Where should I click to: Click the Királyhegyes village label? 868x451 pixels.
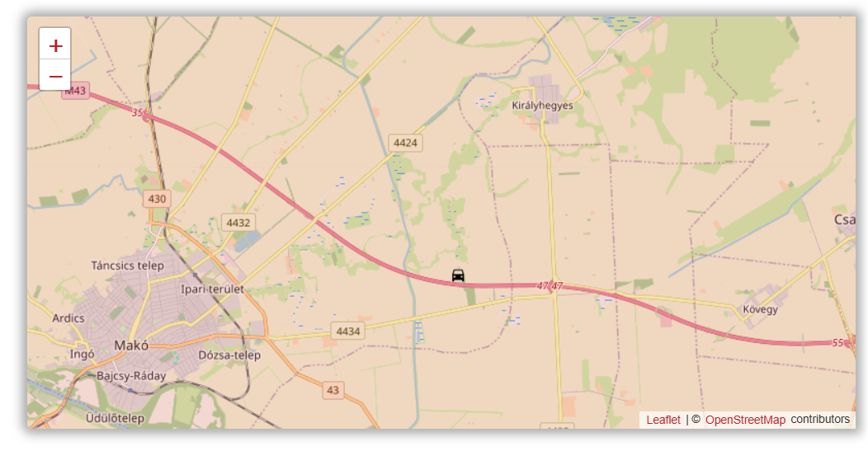pos(542,106)
